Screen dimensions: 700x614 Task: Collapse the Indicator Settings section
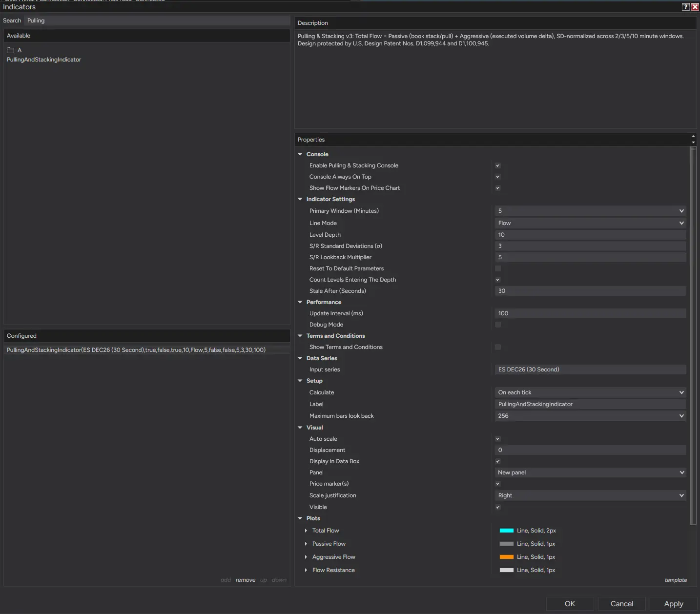coord(300,199)
